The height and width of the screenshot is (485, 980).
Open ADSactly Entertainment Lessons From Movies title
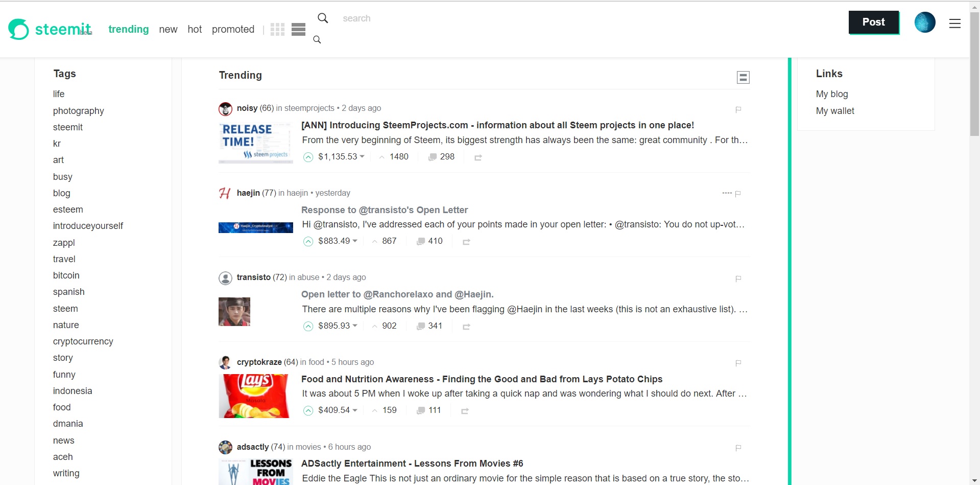412,464
